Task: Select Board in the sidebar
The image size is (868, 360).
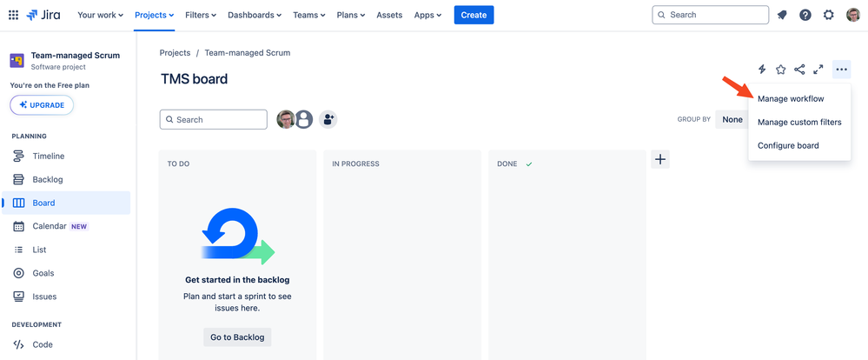Action: (x=66, y=203)
